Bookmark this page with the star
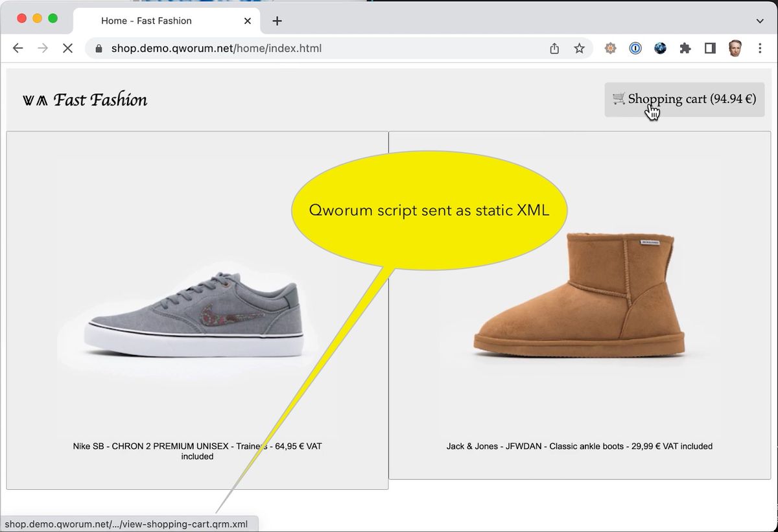This screenshot has height=532, width=778. click(x=579, y=49)
